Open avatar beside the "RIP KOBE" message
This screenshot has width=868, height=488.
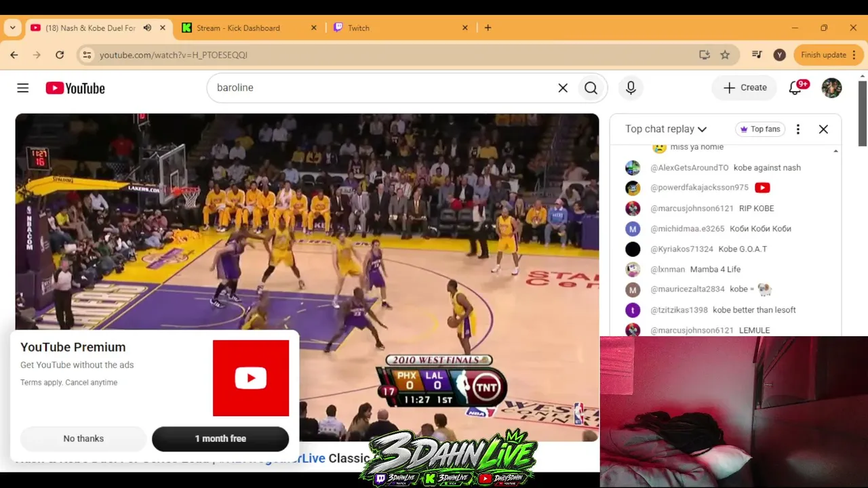(x=633, y=209)
